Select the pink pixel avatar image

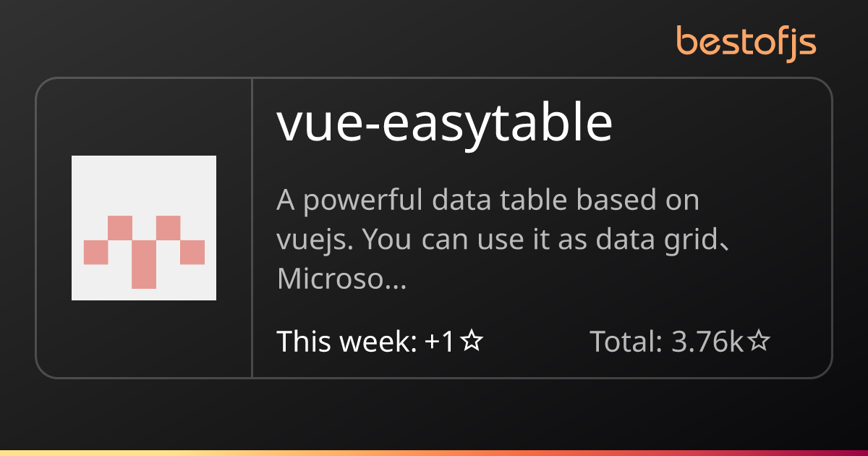(144, 228)
